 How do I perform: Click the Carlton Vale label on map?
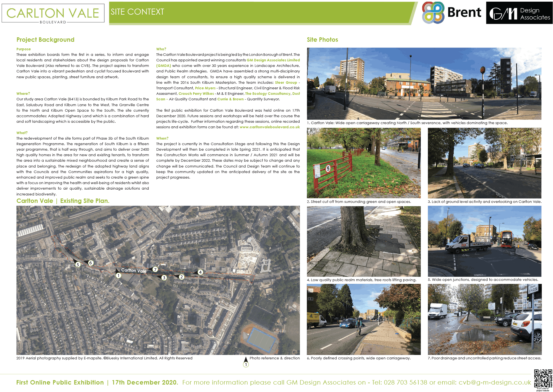(x=134, y=271)
